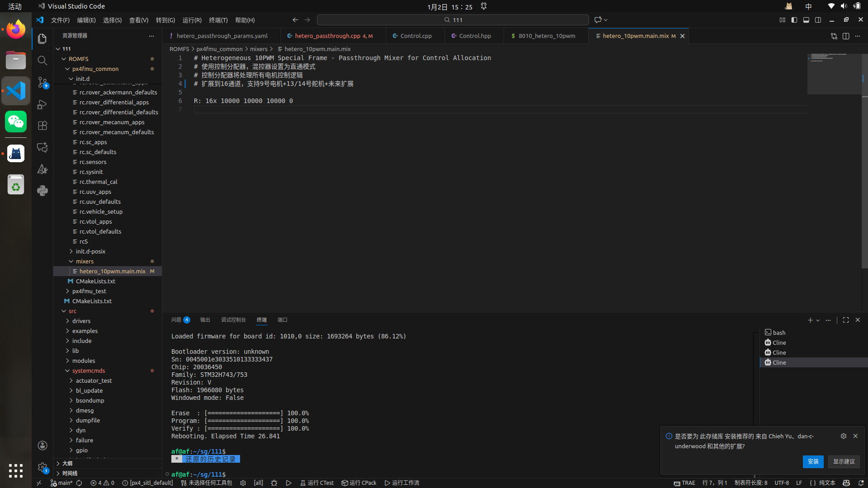This screenshot has height=488, width=868.
Task: Open Run and Debug view
Action: 42,104
